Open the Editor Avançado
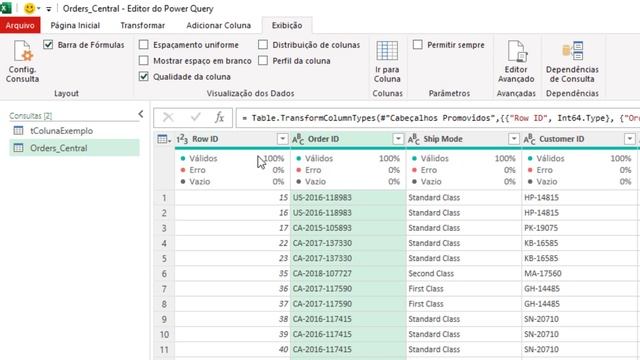 point(516,61)
